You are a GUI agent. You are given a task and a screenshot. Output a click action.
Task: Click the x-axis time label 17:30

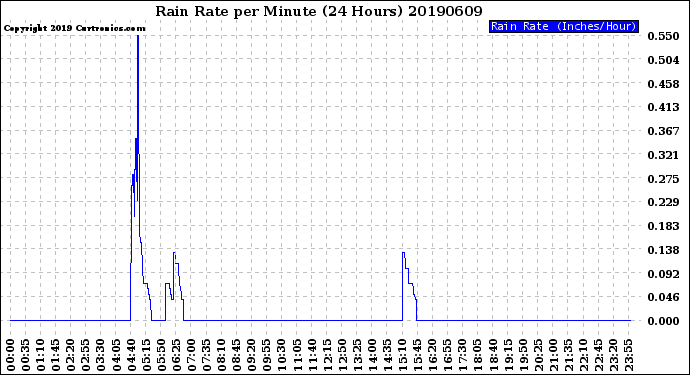[463, 355]
